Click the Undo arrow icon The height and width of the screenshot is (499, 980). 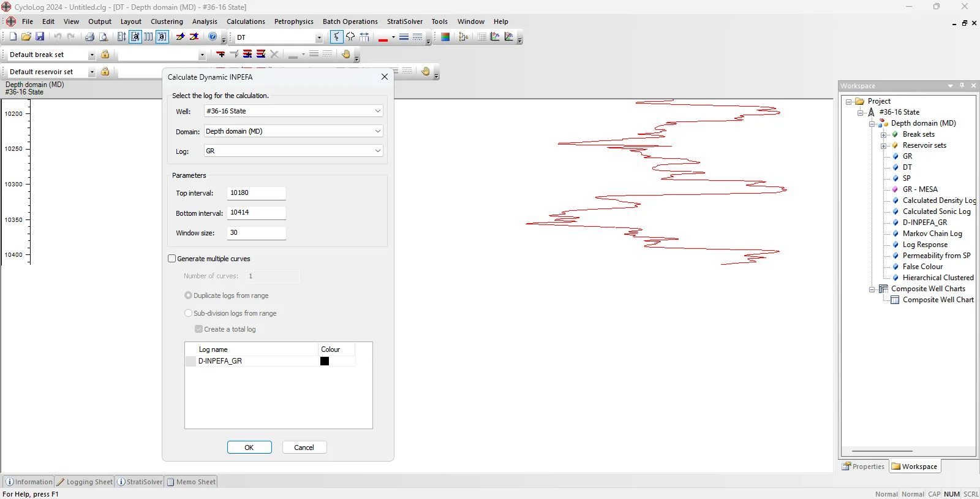(x=58, y=37)
